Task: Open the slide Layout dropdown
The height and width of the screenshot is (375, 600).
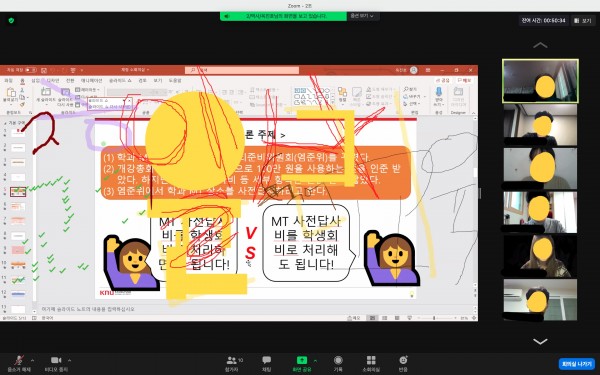Action: (88, 90)
